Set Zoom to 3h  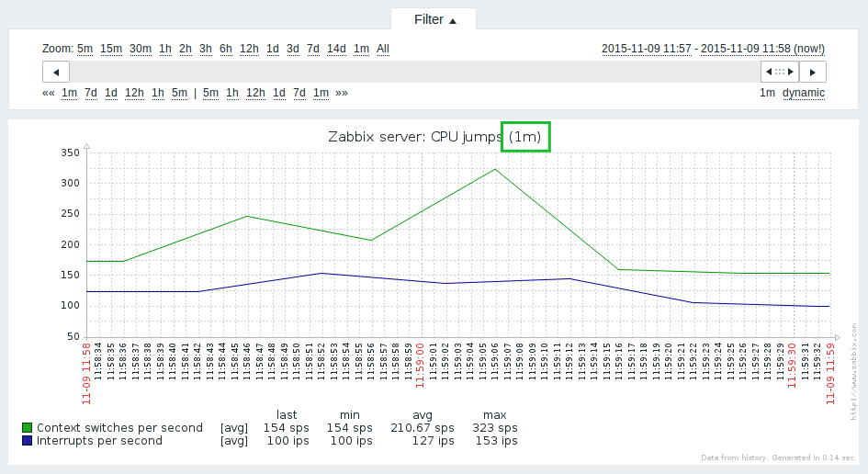click(x=206, y=49)
